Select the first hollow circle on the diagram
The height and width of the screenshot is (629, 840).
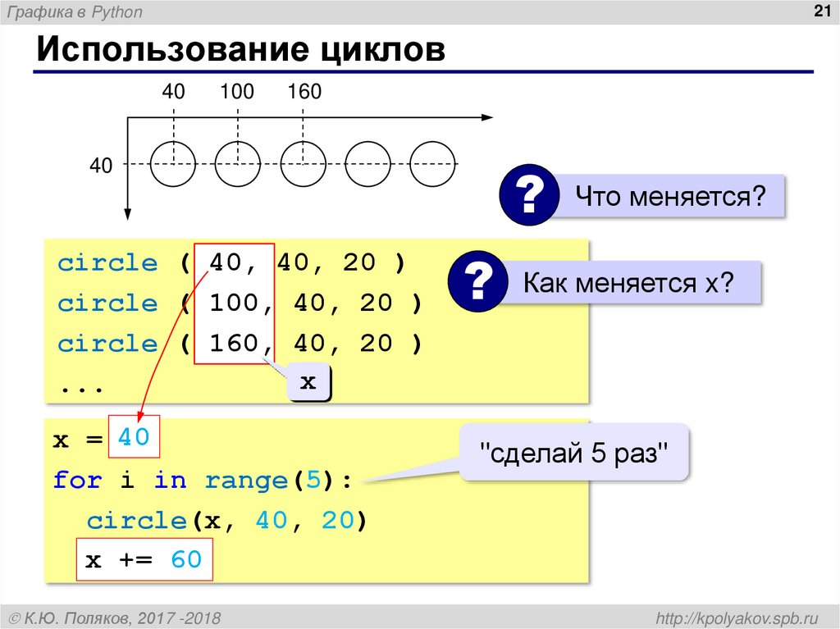[x=172, y=162]
